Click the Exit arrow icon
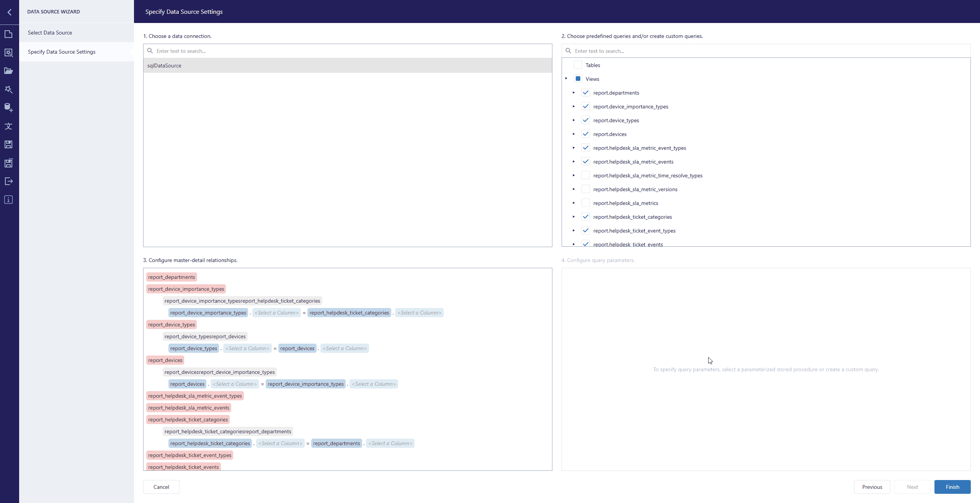Screen dimensions: 980x503 coord(8,181)
